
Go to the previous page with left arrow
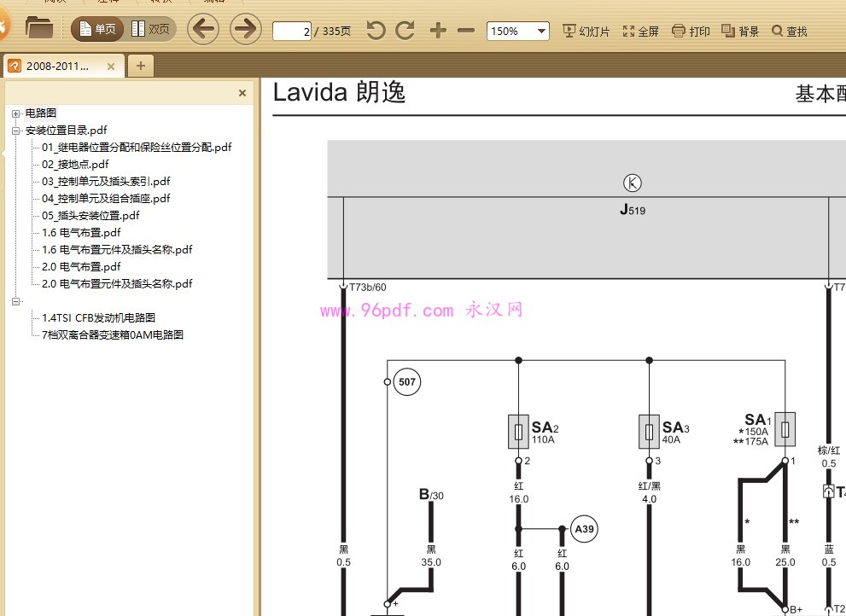click(203, 29)
